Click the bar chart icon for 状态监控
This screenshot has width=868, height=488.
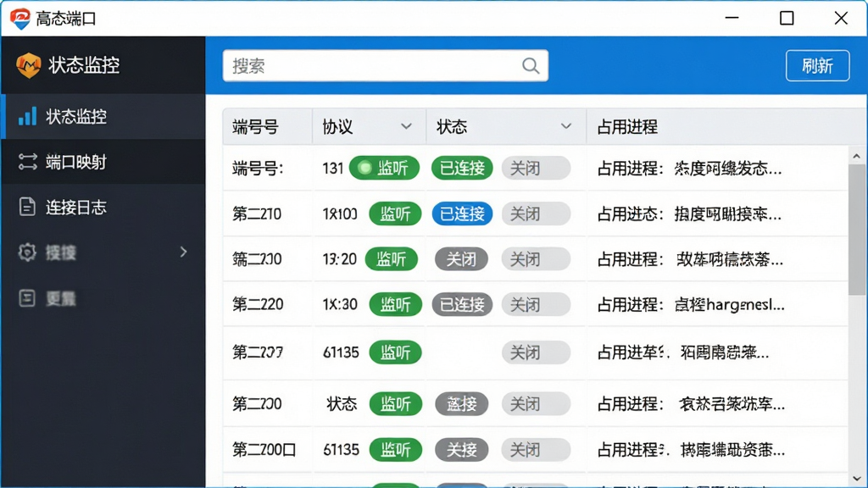pos(27,117)
